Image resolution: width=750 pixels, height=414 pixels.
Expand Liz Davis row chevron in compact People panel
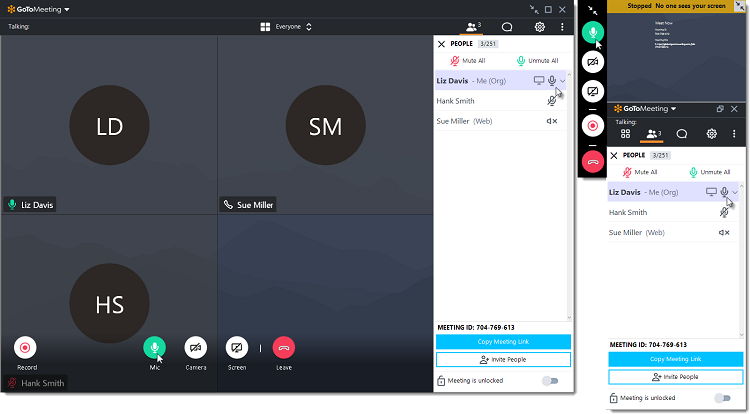[x=735, y=192]
